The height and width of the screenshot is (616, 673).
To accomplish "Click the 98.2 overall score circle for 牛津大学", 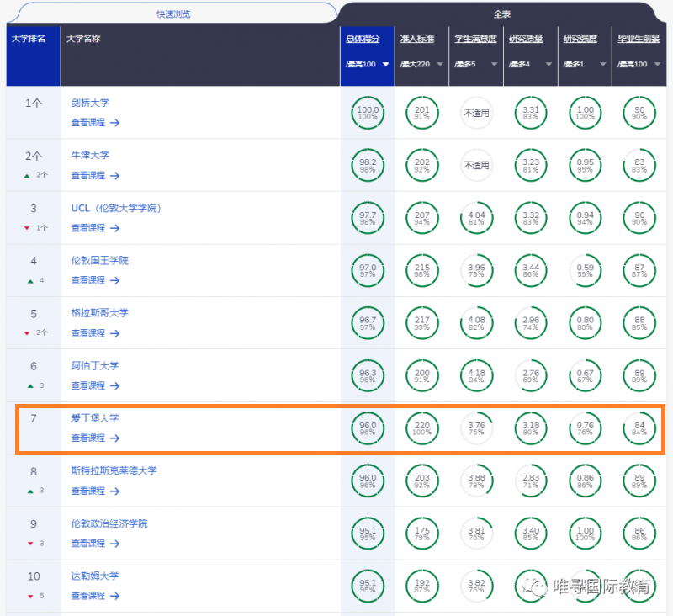I will coord(368,165).
